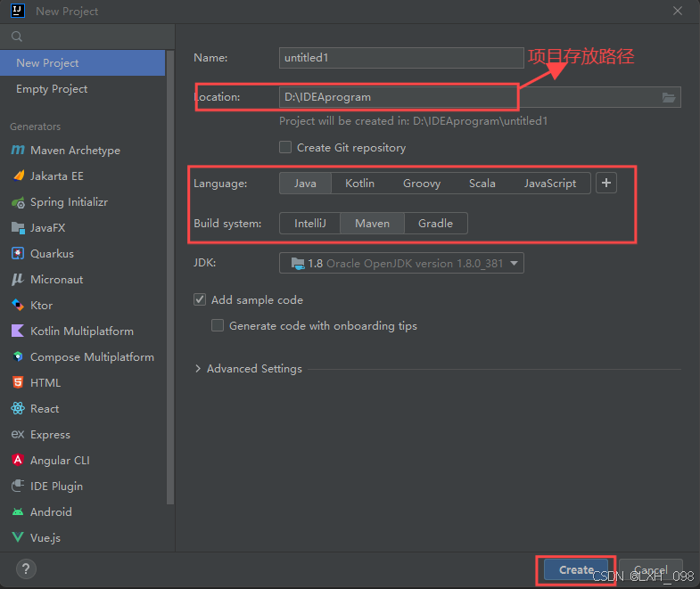The height and width of the screenshot is (589, 700).
Task: Click the Spring Initializr leaf icon
Action: pos(19,202)
